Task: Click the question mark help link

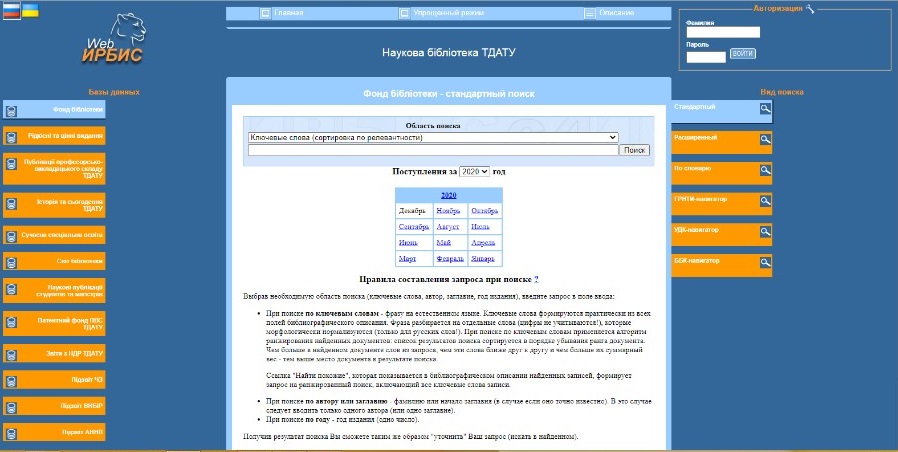Action: (x=536, y=280)
